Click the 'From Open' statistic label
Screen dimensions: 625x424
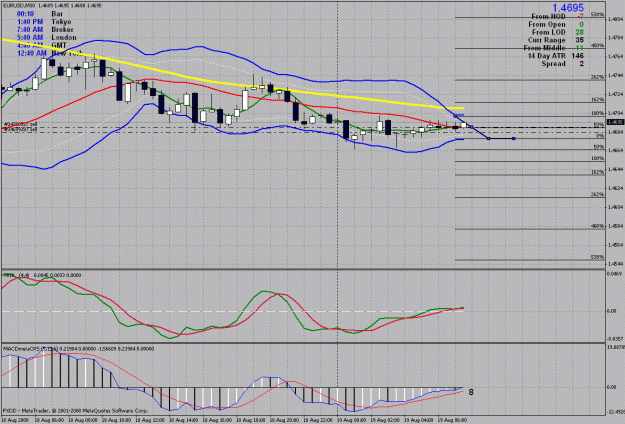pos(547,24)
